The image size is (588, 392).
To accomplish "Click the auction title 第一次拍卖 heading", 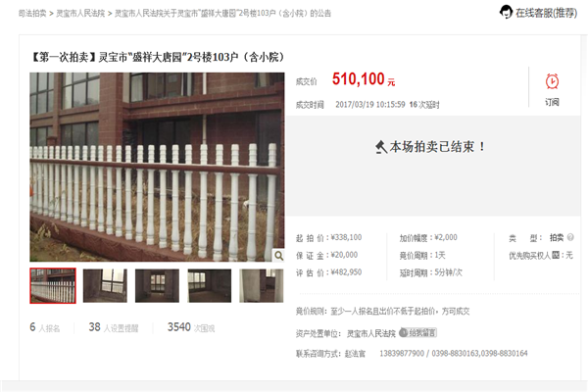I will pos(158,57).
